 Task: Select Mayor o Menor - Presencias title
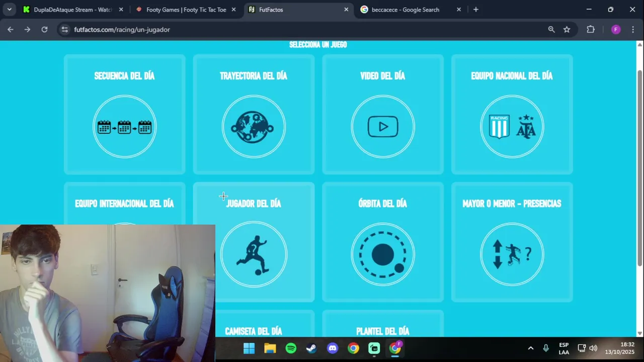(512, 204)
